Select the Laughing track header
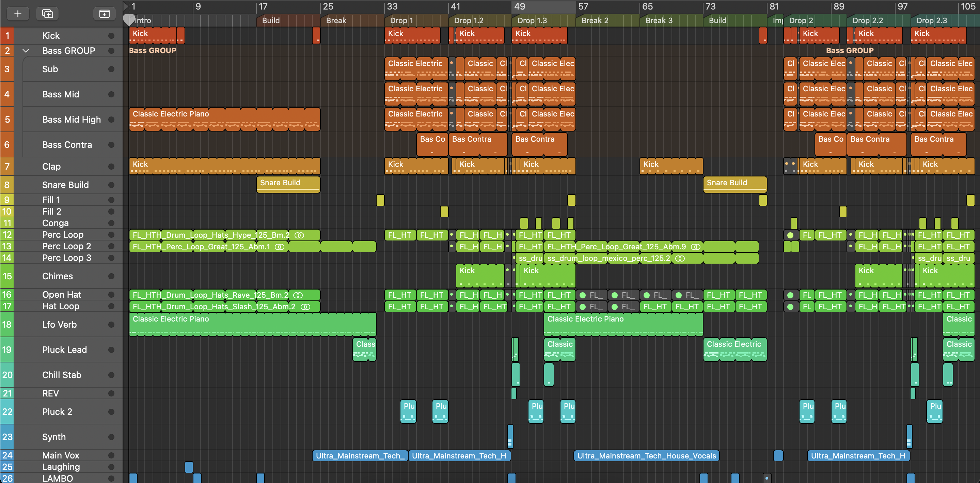Viewport: 980px width, 483px height. pyautogui.click(x=68, y=467)
